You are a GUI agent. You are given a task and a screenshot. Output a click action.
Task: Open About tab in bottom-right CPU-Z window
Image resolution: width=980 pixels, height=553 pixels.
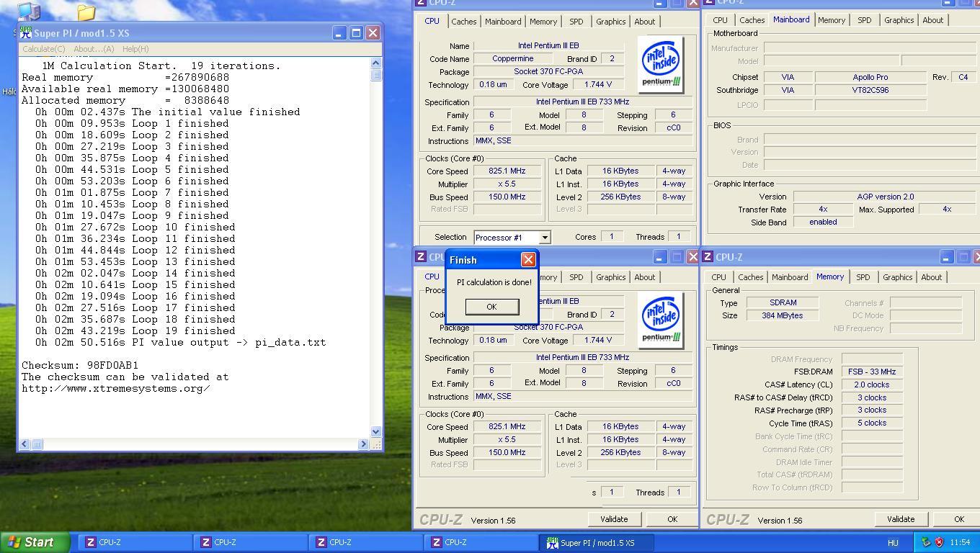click(932, 277)
